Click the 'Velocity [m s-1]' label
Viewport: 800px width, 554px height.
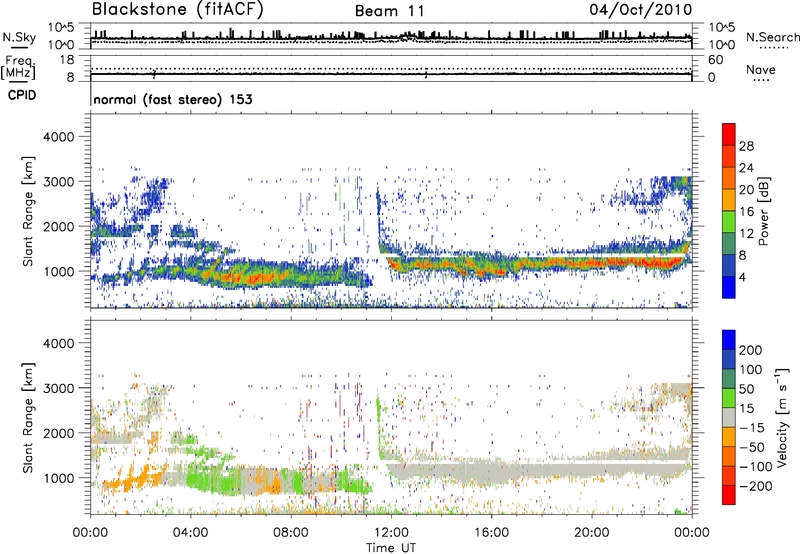pyautogui.click(x=782, y=417)
